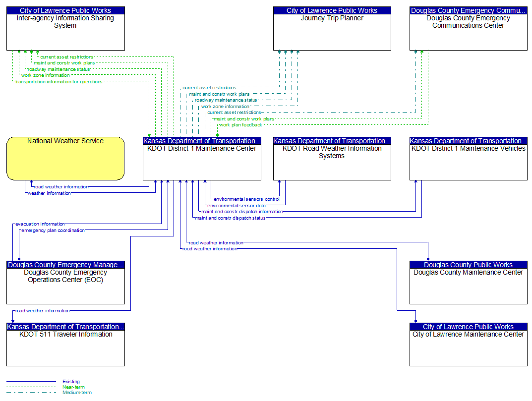Select 'emergency plan coordination' flow label
The image size is (532, 401).
tap(53, 230)
